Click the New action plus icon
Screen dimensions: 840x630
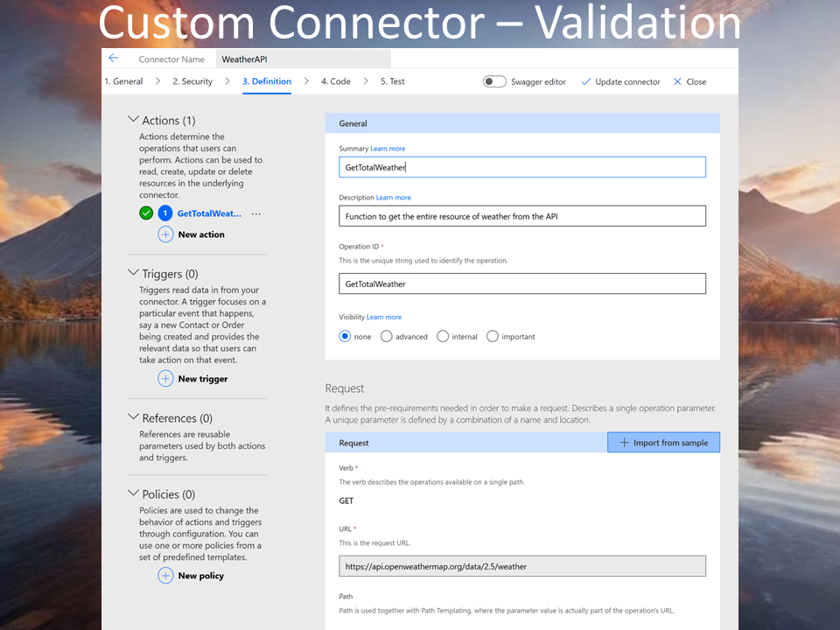click(165, 234)
